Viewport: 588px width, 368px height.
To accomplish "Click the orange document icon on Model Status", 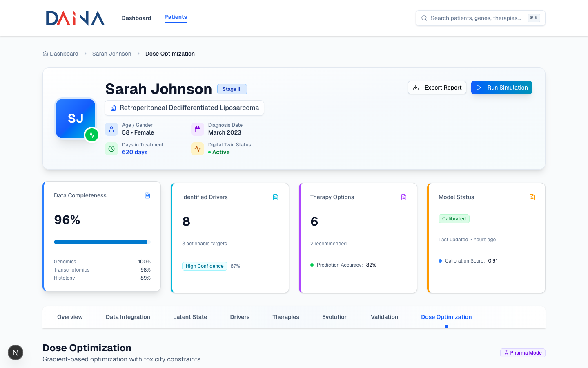I will coord(532,197).
